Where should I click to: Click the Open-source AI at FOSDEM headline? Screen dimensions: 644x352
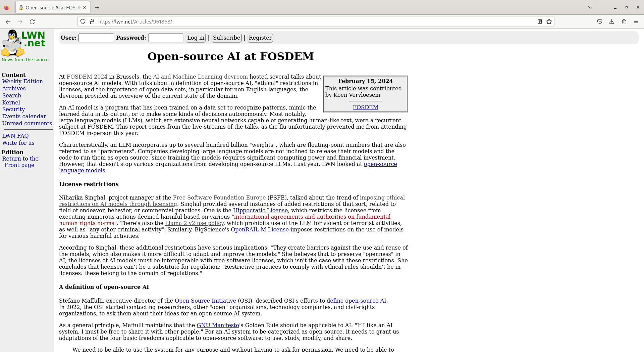(231, 56)
